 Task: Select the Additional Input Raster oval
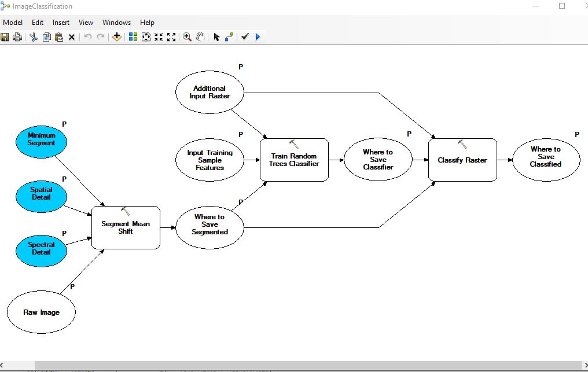click(210, 92)
